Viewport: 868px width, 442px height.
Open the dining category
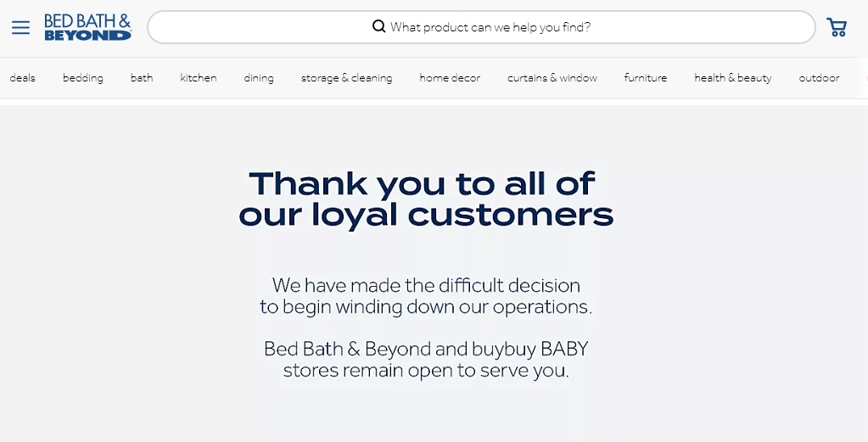tap(259, 78)
